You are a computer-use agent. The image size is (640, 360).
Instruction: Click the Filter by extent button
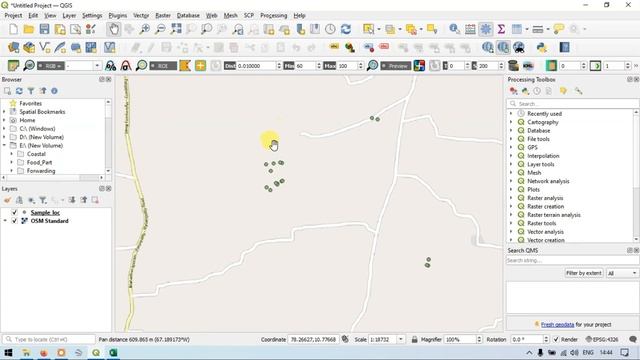[584, 273]
